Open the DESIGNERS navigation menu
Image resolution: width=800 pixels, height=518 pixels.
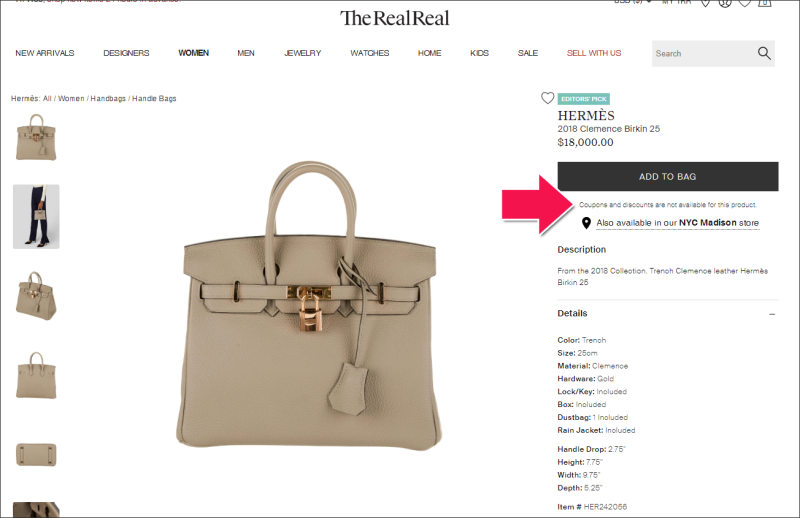pyautogui.click(x=126, y=53)
